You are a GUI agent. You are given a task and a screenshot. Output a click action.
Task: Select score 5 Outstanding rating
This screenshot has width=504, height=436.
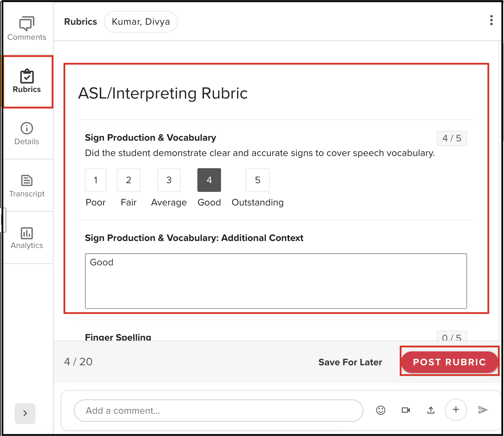pyautogui.click(x=258, y=180)
